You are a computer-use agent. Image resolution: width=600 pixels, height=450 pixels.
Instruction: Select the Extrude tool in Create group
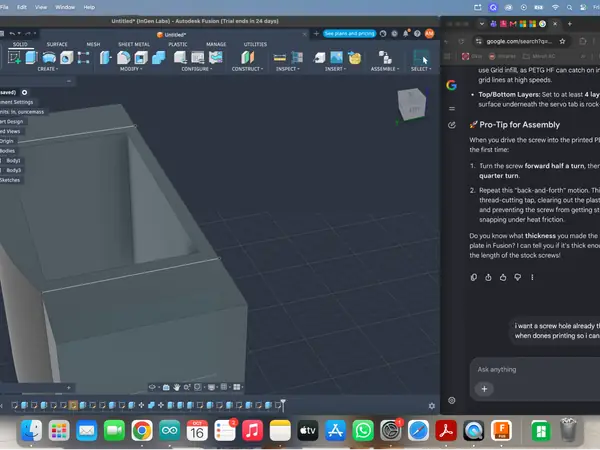(31, 58)
